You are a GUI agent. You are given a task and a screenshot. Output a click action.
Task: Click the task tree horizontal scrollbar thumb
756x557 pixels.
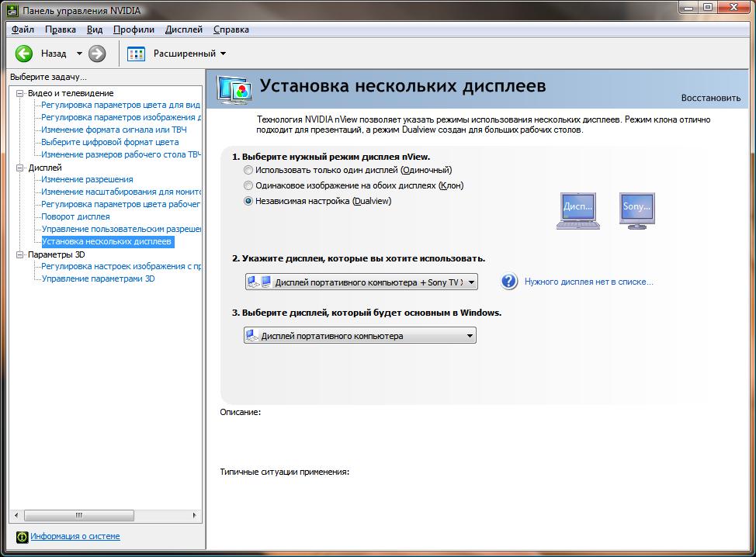(79, 516)
